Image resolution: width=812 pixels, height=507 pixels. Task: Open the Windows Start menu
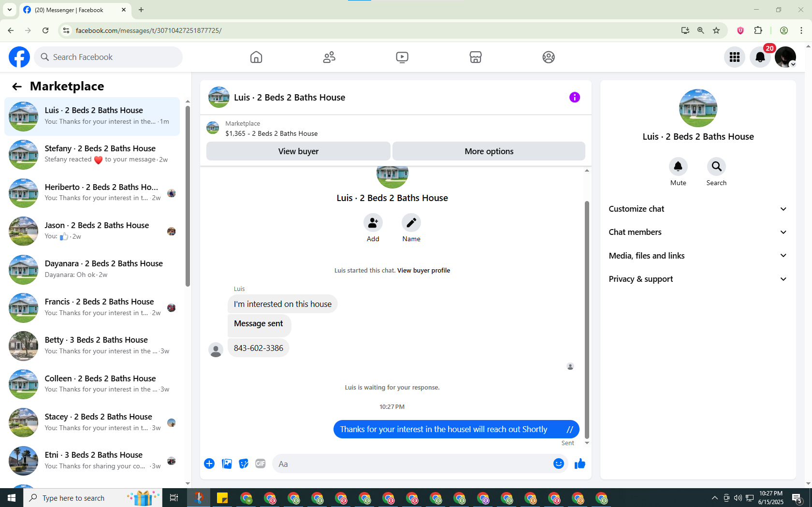point(12,498)
